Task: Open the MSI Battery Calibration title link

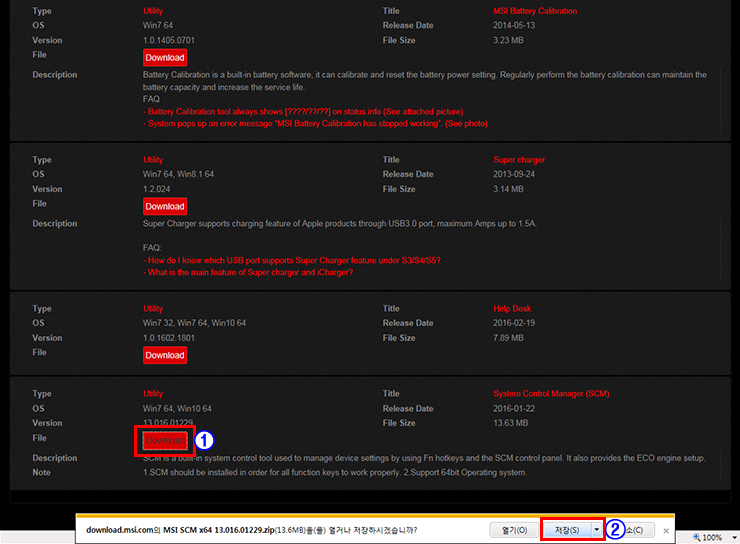Action: (x=535, y=11)
